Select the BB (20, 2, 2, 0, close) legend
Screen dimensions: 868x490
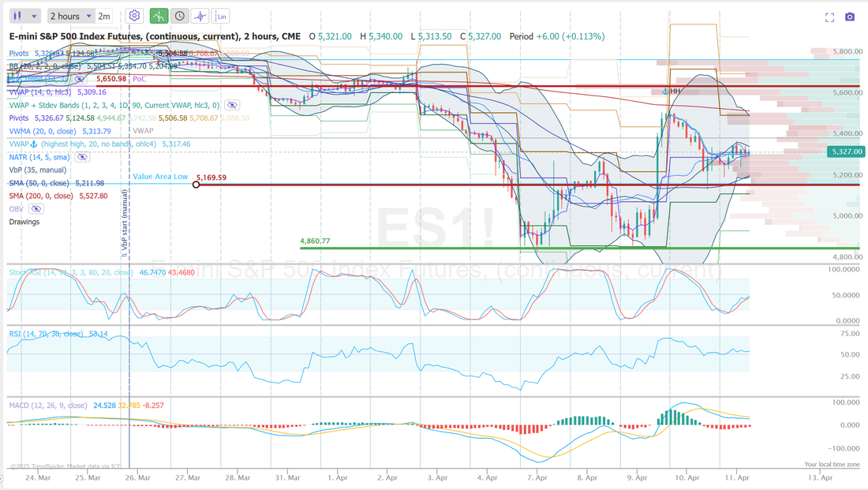coord(45,66)
